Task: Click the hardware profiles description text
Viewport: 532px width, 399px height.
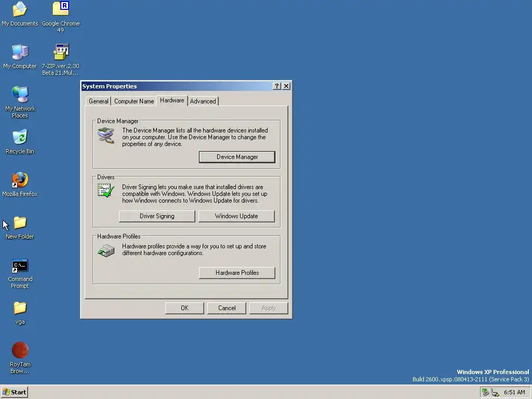Action: 194,250
